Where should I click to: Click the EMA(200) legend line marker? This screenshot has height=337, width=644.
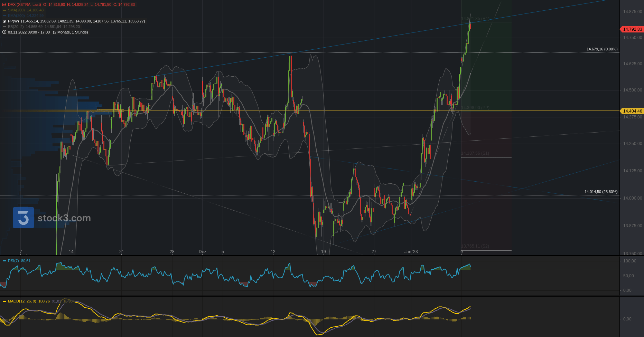pos(4,16)
